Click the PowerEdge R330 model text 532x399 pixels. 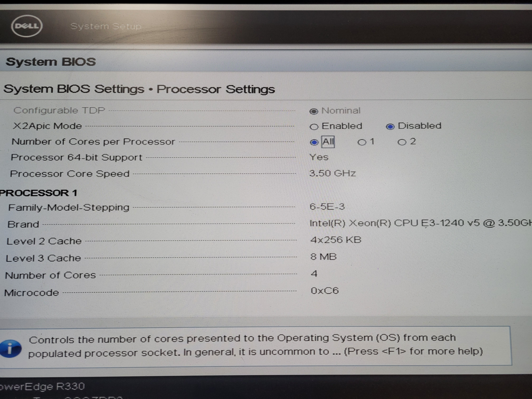pos(42,386)
